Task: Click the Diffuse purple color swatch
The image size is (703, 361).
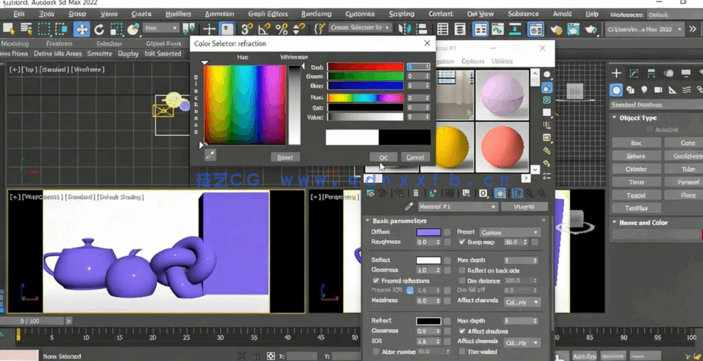Action: tap(429, 232)
